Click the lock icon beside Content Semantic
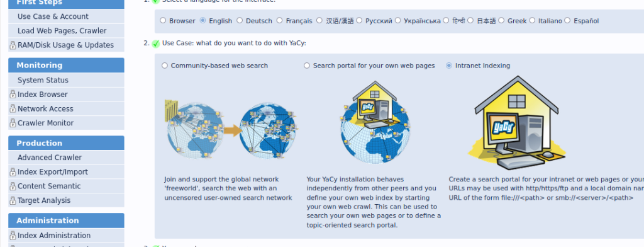The image size is (644, 247). [x=13, y=187]
